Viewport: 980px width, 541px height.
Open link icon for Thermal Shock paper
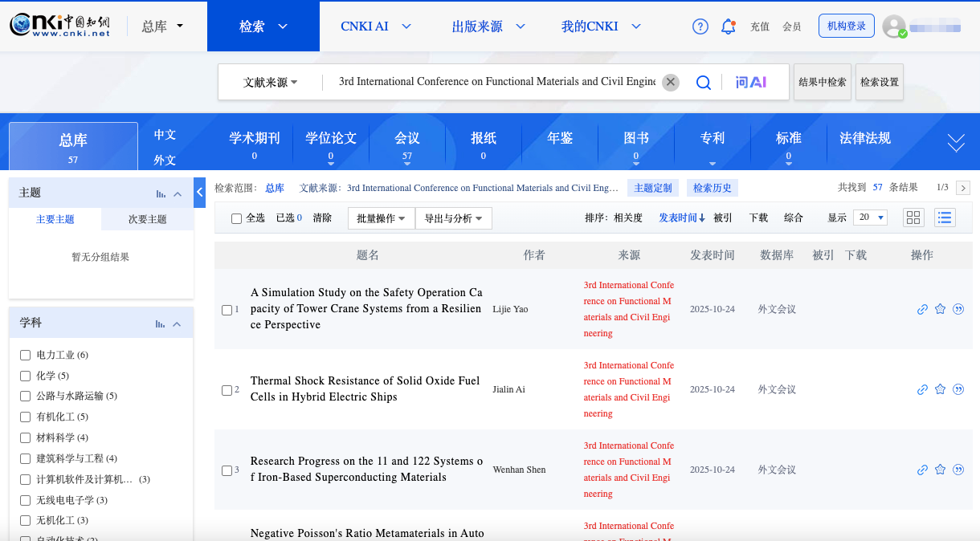[922, 389]
